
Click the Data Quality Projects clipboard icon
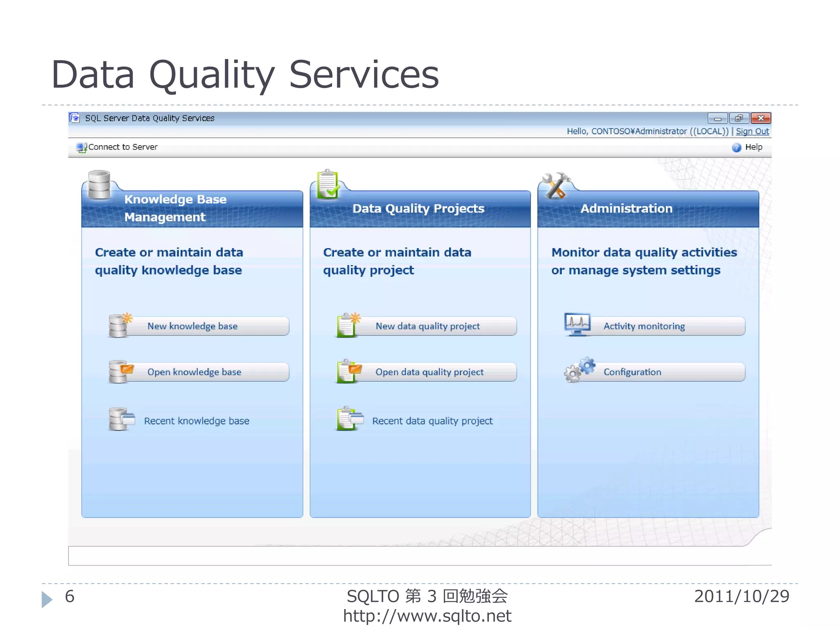tap(328, 184)
